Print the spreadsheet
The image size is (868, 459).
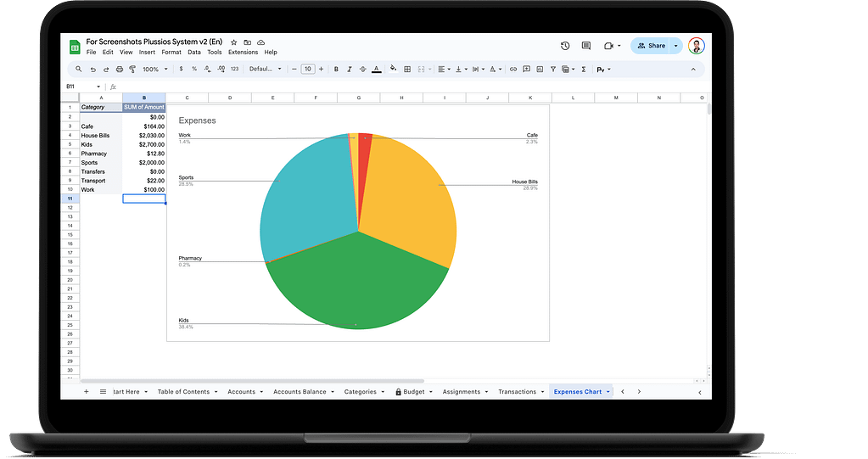point(119,70)
